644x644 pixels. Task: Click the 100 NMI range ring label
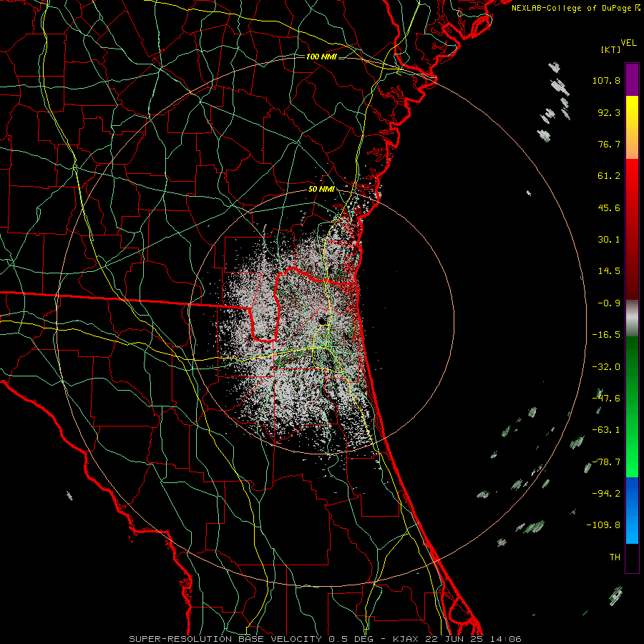pyautogui.click(x=321, y=57)
